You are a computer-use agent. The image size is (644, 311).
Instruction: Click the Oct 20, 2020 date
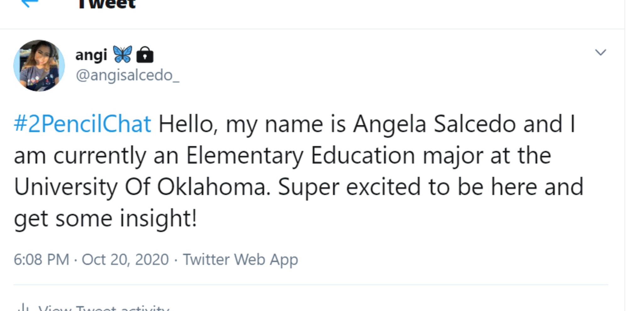point(125,260)
